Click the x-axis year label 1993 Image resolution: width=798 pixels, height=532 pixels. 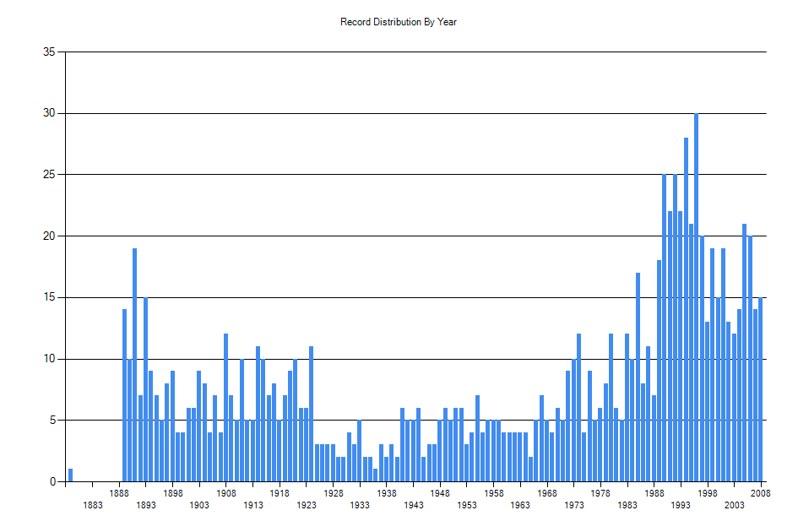coord(681,505)
